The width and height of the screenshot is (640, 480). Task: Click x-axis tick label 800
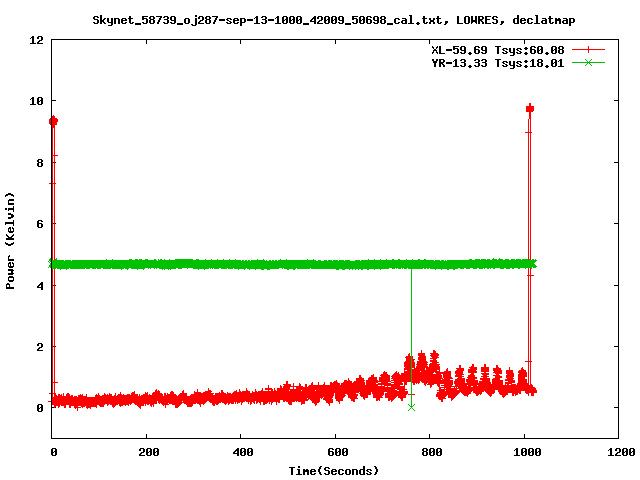click(432, 452)
